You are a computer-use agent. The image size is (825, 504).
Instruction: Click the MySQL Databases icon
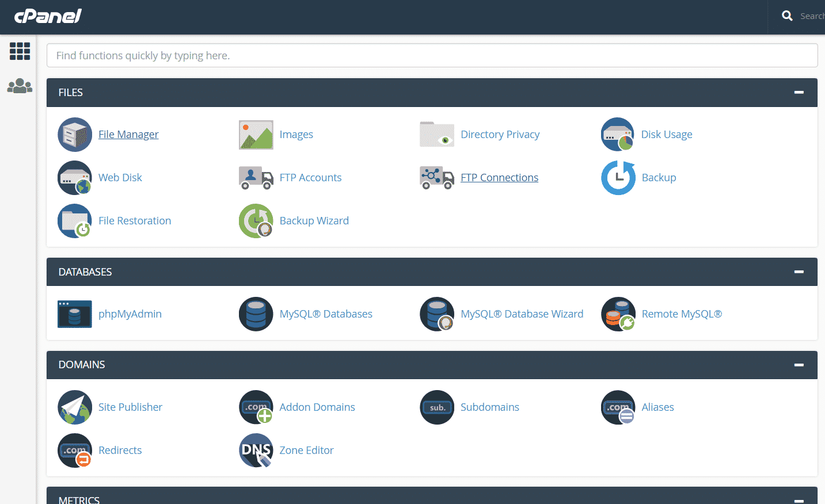[256, 314]
